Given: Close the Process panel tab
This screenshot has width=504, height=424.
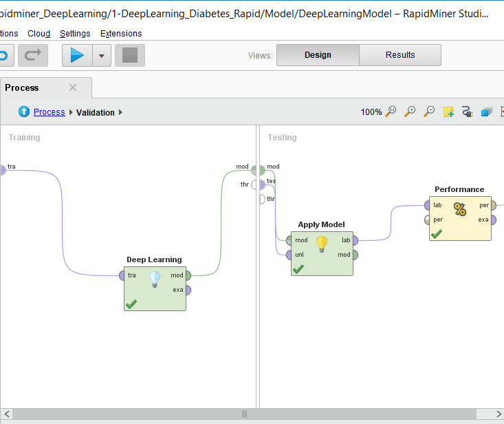Looking at the screenshot, I should (73, 87).
